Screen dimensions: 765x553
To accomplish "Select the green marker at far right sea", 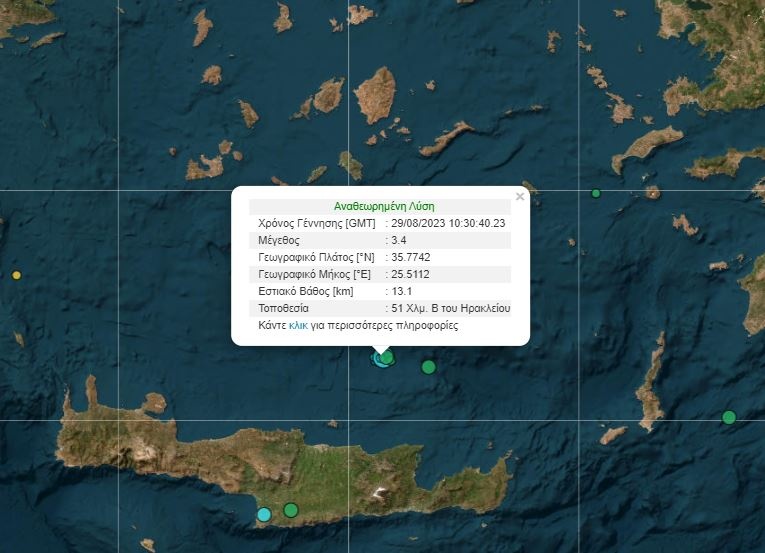I will tap(729, 417).
